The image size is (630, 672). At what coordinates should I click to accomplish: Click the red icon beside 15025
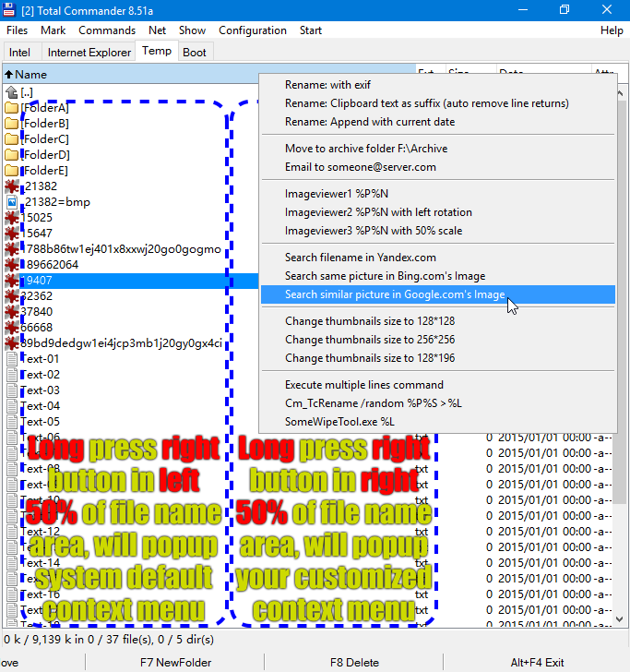coord(12,218)
